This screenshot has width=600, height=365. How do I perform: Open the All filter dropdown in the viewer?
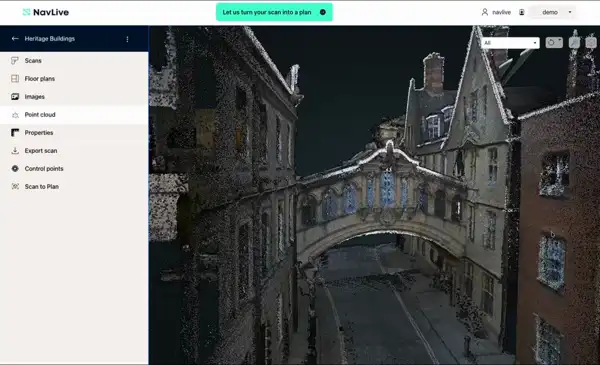pos(510,43)
